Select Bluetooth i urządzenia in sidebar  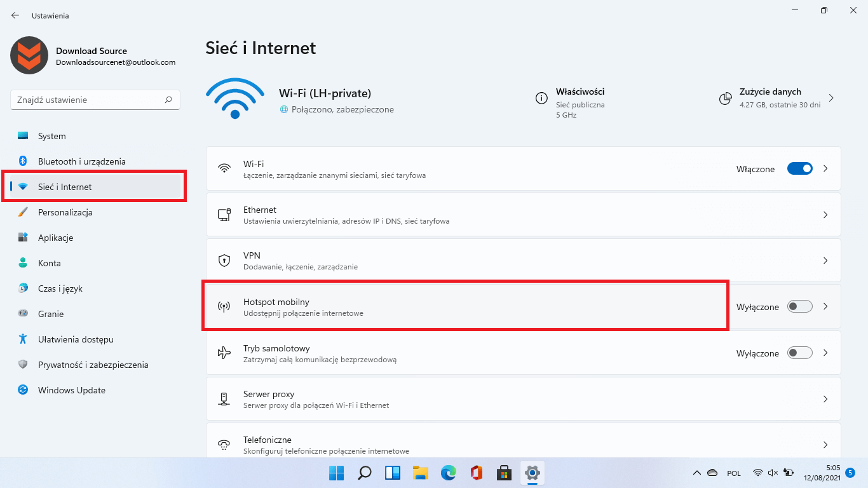95,161
